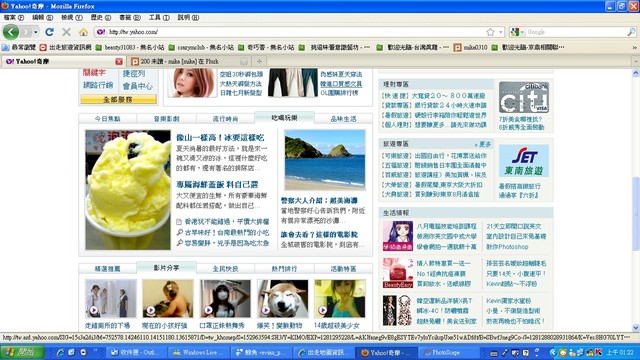Open the 歷史 (S) menu
Image resolution: width=640 pixels, height=360 pixels.
(101, 18)
